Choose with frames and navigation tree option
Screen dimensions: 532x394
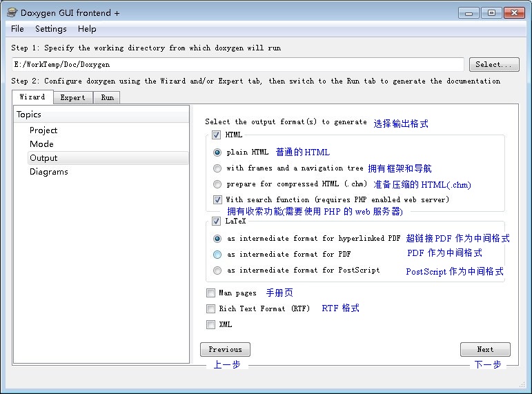pyautogui.click(x=217, y=168)
